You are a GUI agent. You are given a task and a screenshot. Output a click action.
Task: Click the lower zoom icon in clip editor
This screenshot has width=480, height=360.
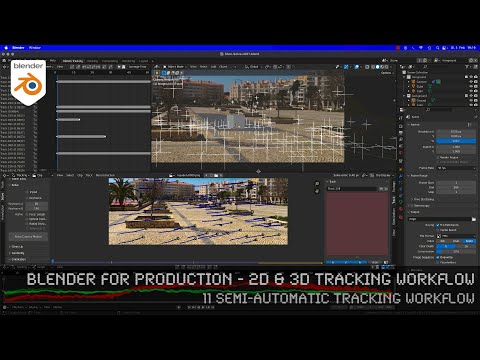click(x=317, y=191)
